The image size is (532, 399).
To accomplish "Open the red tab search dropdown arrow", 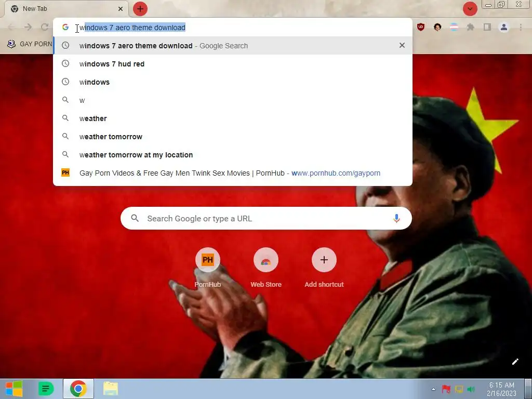I will 470,9.
